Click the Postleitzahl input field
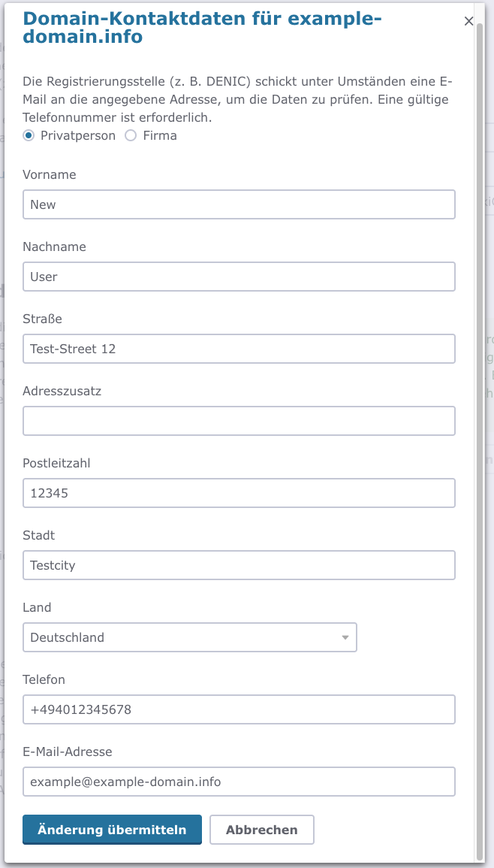 coord(239,493)
